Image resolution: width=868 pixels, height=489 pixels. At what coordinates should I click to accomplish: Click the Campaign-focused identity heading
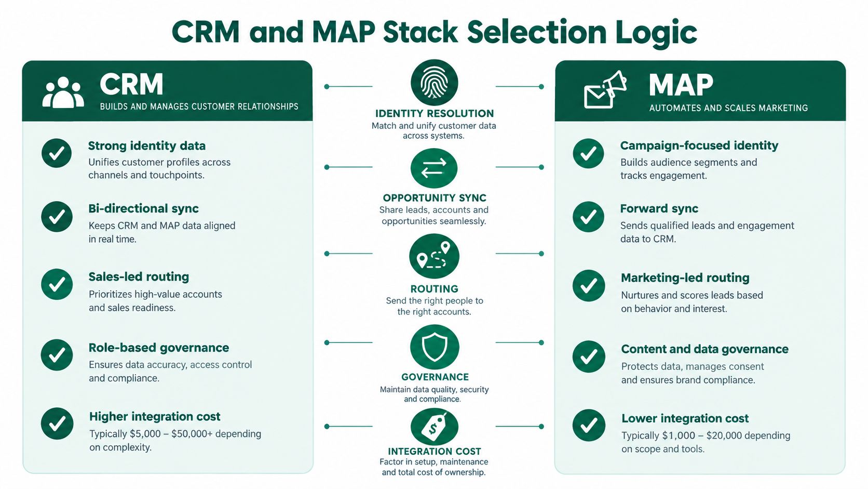click(699, 146)
